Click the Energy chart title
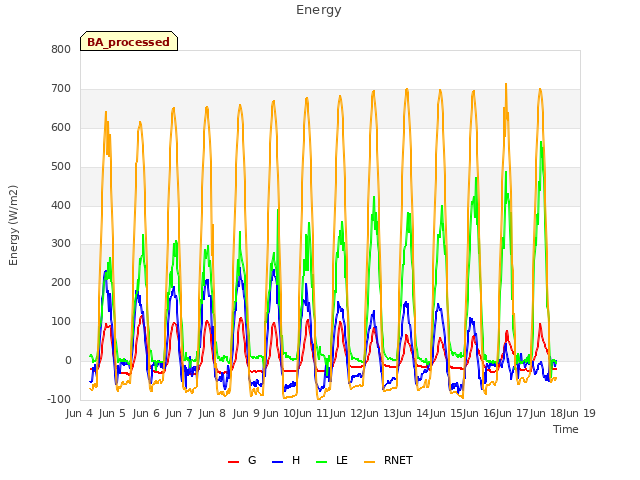This screenshot has width=640, height=480. click(x=319, y=10)
